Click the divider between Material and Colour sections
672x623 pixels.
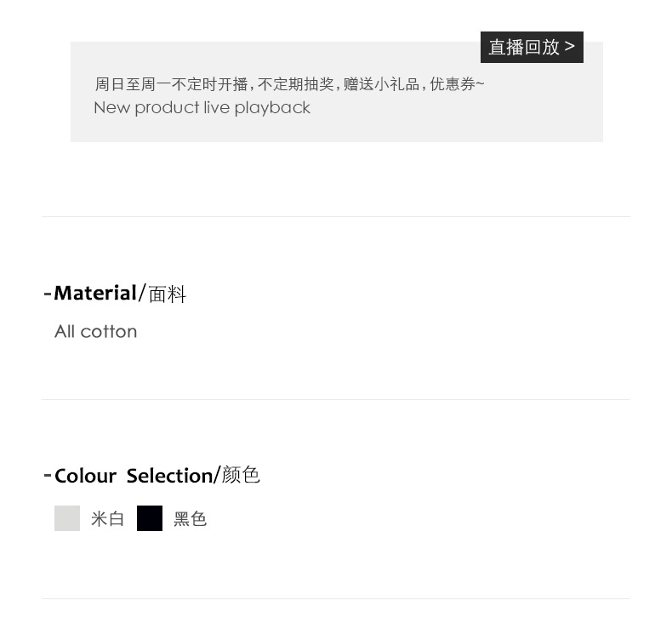pyautogui.click(x=336, y=400)
